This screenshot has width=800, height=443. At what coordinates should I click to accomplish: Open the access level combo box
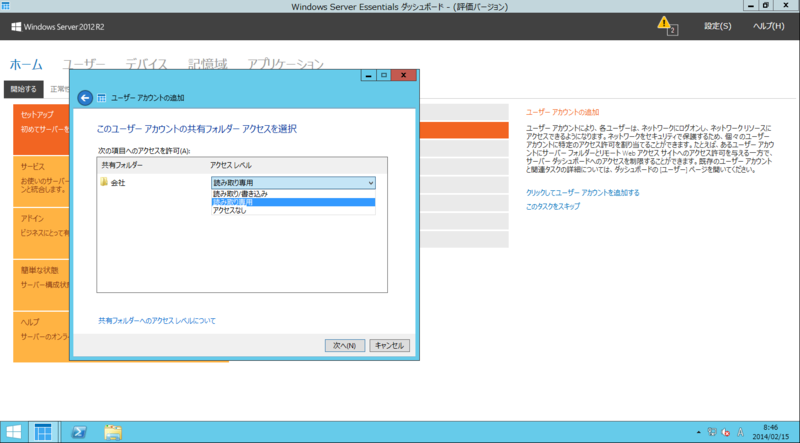point(293,183)
